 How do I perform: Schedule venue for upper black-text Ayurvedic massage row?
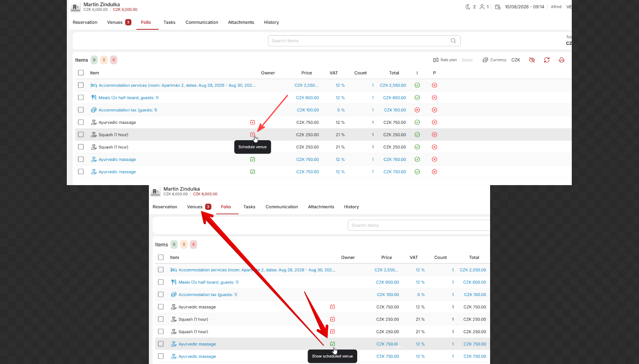(252, 122)
